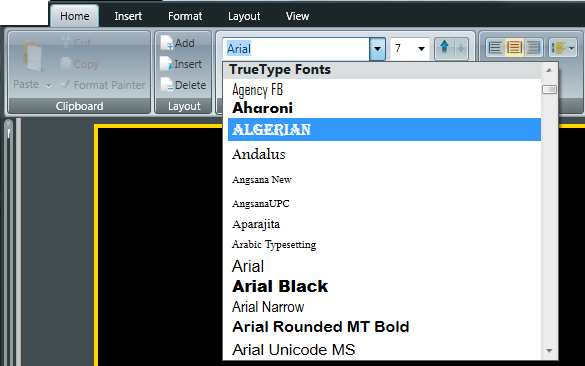Click the Delete button label

190,85
